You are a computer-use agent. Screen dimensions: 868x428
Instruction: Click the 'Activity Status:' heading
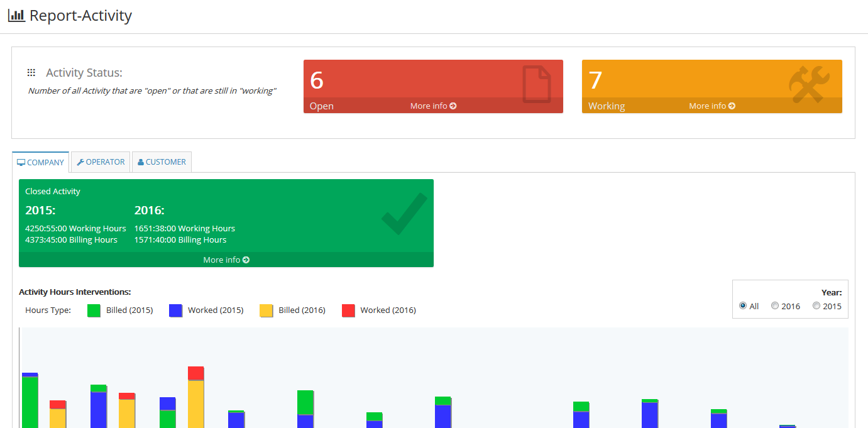[84, 73]
